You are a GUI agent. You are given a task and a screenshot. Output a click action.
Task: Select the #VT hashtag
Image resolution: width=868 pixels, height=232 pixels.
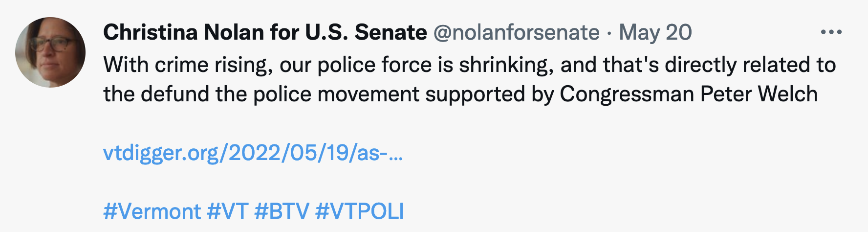pyautogui.click(x=227, y=211)
